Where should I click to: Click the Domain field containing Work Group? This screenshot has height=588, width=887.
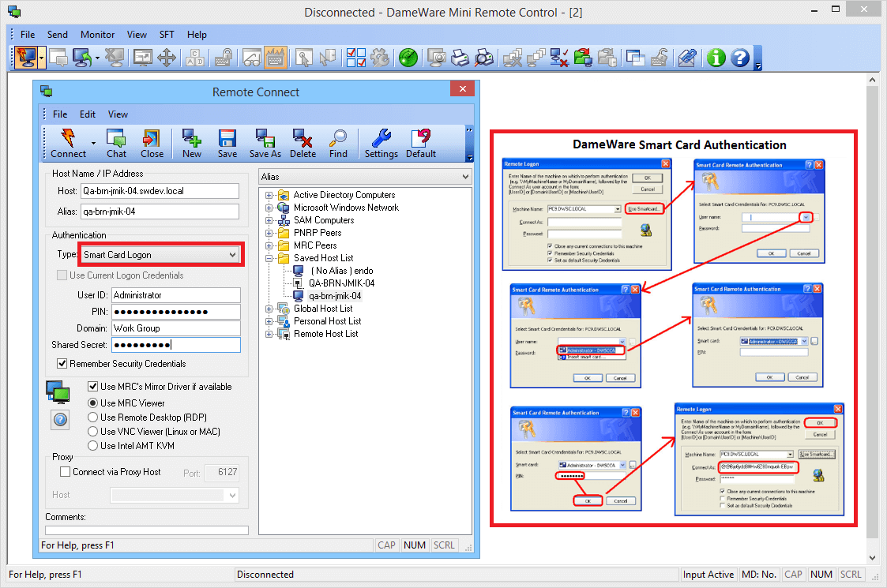click(x=175, y=328)
